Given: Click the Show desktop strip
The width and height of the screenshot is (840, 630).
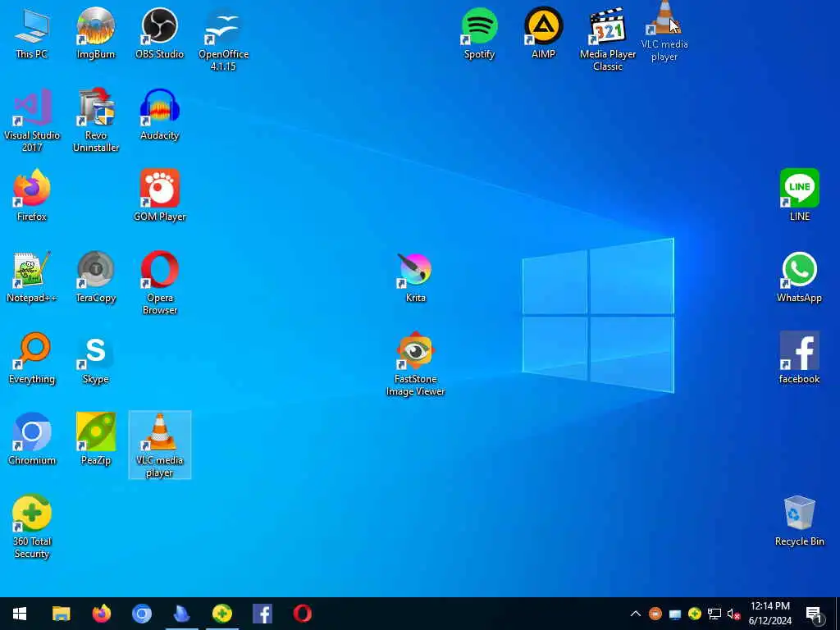Looking at the screenshot, I should pyautogui.click(x=837, y=614).
